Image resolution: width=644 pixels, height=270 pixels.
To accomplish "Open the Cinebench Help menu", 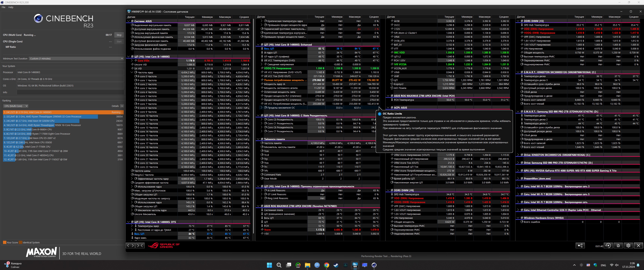I will (x=11, y=7).
